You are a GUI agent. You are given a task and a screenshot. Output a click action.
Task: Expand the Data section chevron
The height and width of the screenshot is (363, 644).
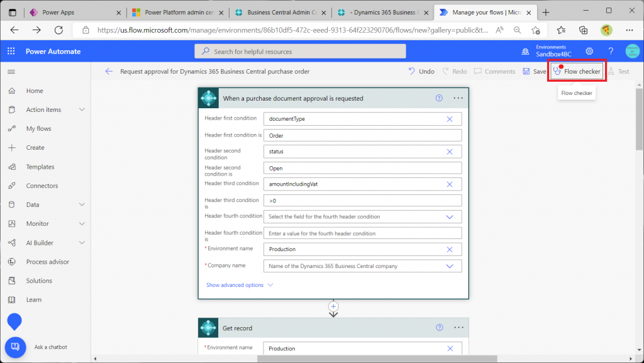pyautogui.click(x=82, y=204)
